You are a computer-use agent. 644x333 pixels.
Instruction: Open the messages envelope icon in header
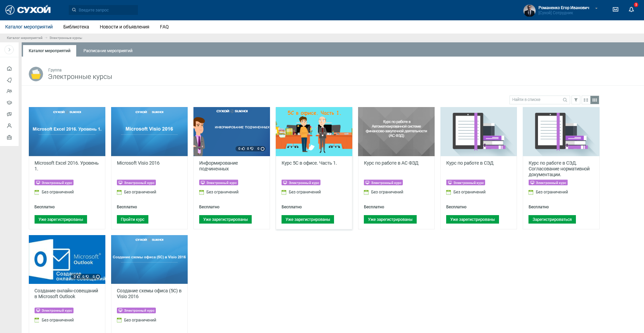[616, 10]
